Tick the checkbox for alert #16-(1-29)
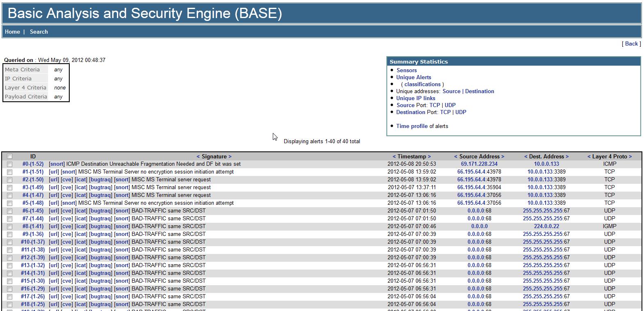This screenshot has width=644, height=311. (x=10, y=289)
